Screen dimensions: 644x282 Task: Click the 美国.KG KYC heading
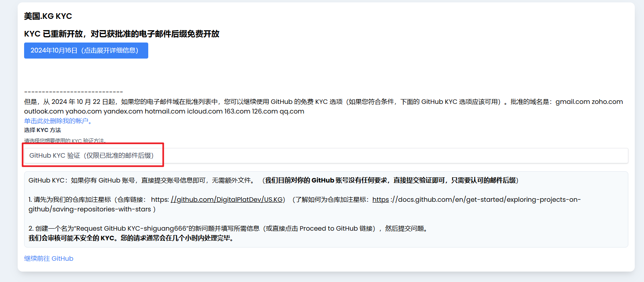[48, 16]
